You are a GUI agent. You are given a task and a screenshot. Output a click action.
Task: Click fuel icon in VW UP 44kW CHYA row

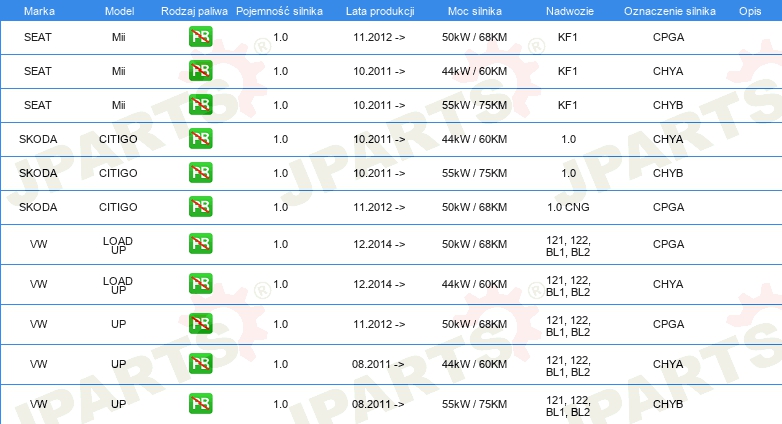tap(200, 364)
